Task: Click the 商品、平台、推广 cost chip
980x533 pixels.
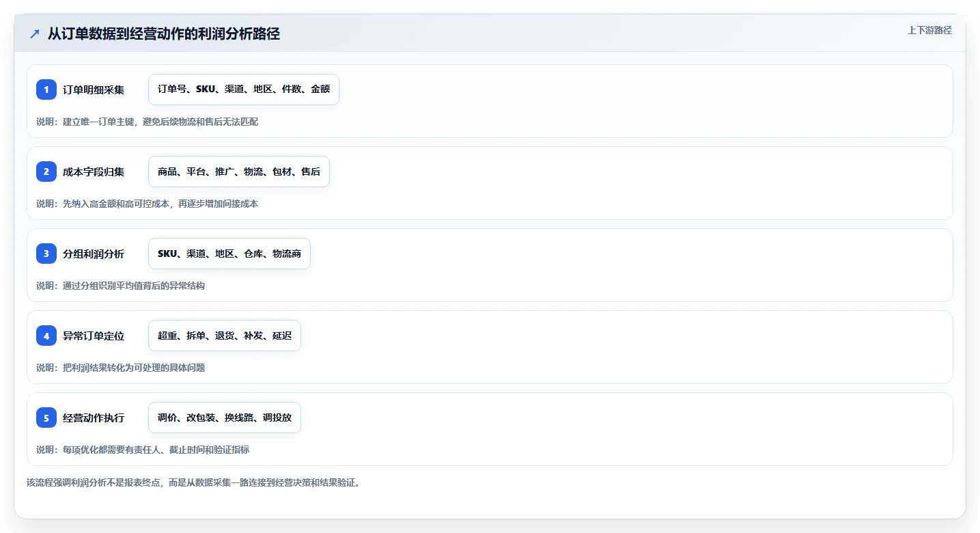Action: pyautogui.click(x=239, y=172)
